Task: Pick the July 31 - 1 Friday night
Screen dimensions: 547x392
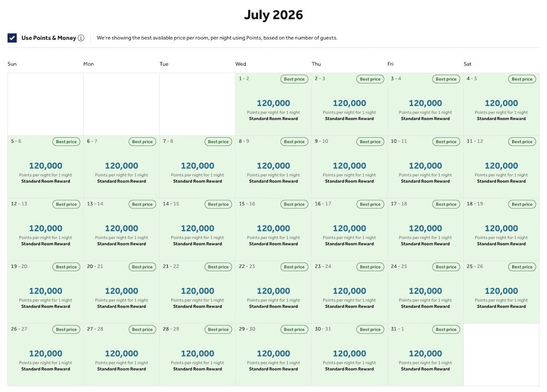Action: click(425, 354)
